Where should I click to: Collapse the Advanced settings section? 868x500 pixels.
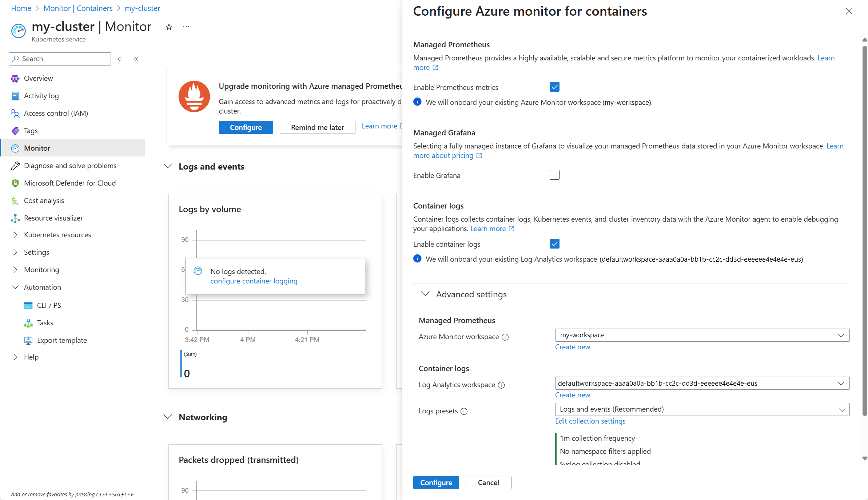click(x=425, y=294)
